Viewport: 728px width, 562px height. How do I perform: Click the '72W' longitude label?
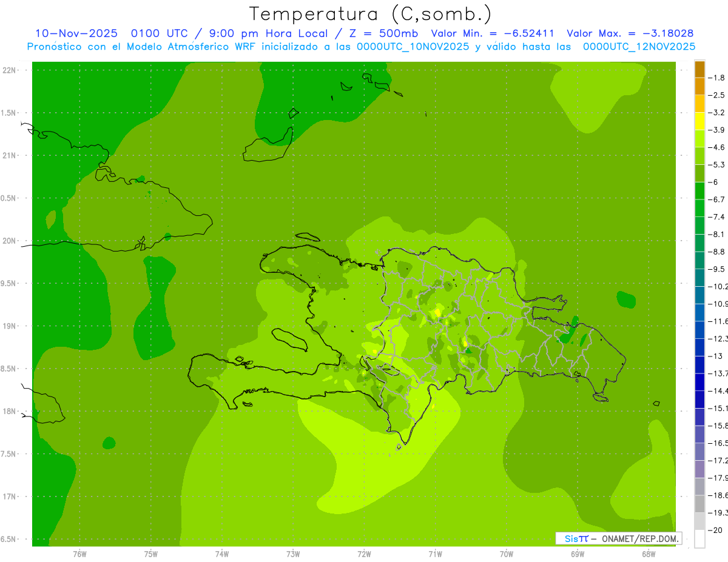[364, 554]
